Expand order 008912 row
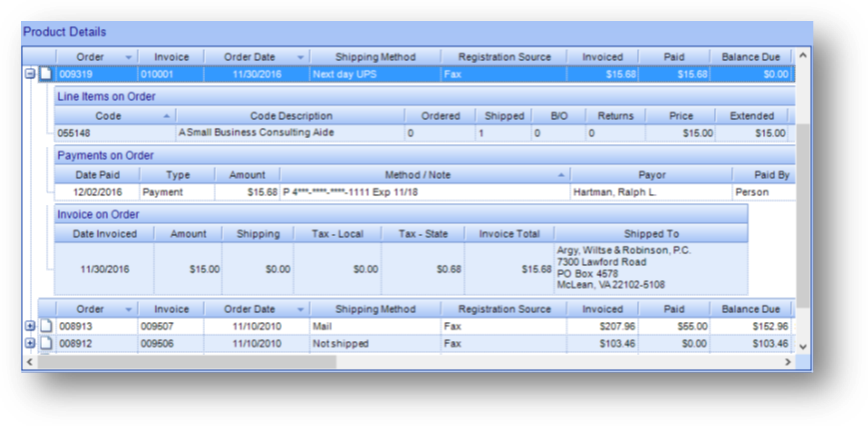Viewport: 868px width, 426px height. (x=30, y=344)
